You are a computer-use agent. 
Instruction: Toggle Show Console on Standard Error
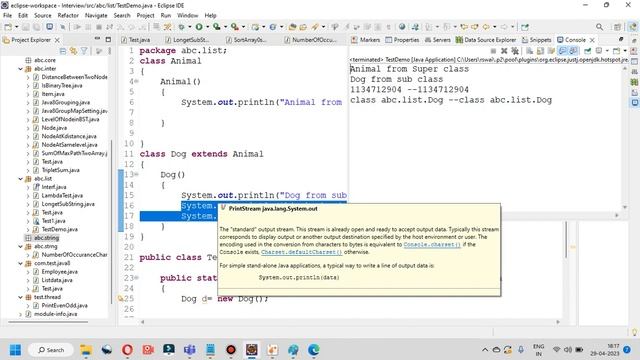pyautogui.click(x=573, y=51)
